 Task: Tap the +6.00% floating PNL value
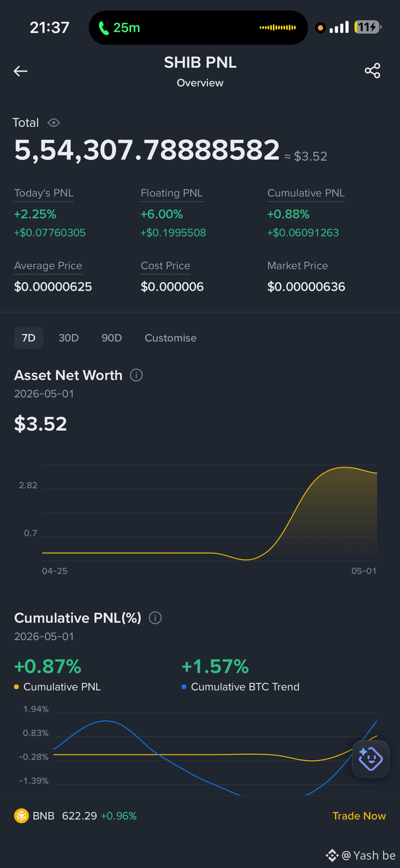click(162, 214)
